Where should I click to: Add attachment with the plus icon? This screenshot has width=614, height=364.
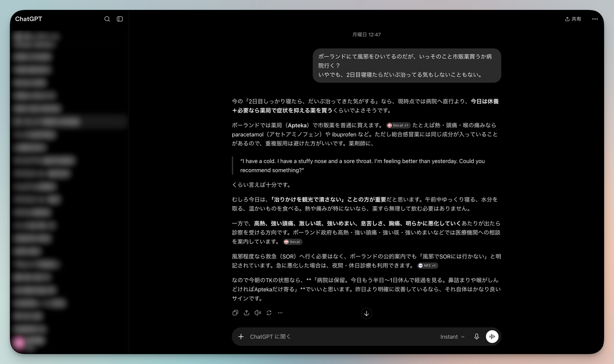241,336
